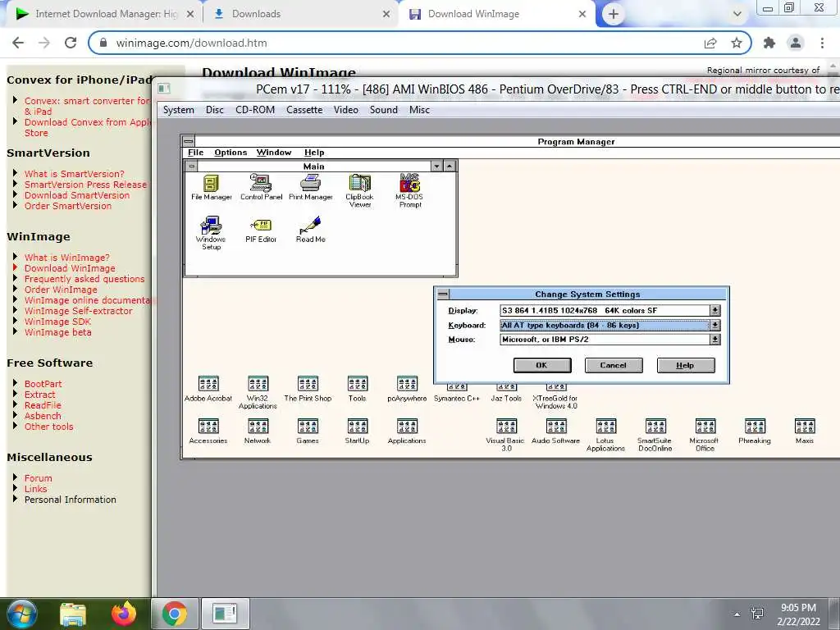Select the Lotus Applications program group
The image size is (840, 630).
(x=606, y=435)
